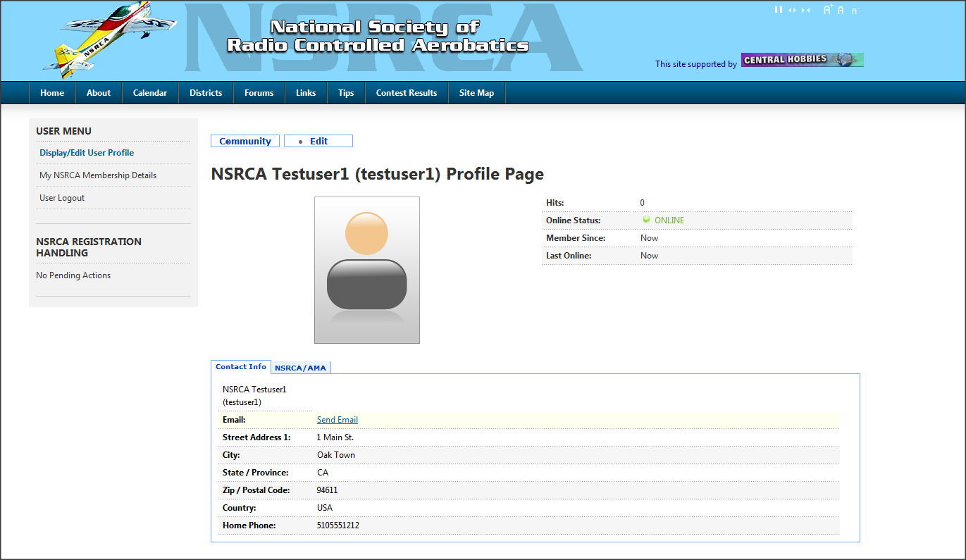Open the Tips menu item
The height and width of the screenshot is (560, 966).
346,93
